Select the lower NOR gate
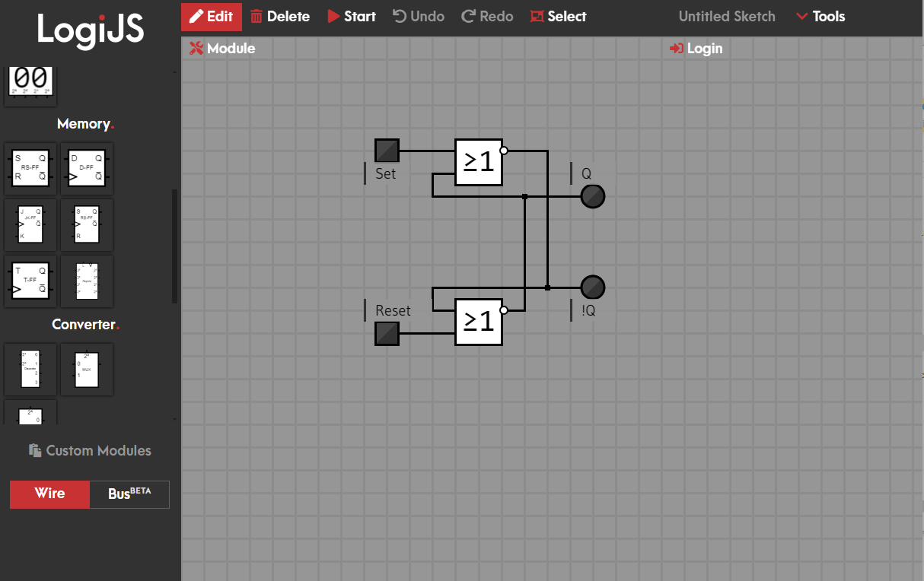Viewport: 924px width, 581px height. (479, 322)
